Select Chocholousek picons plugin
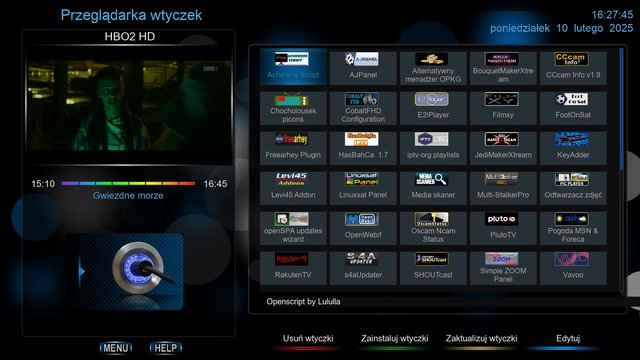 (293, 107)
